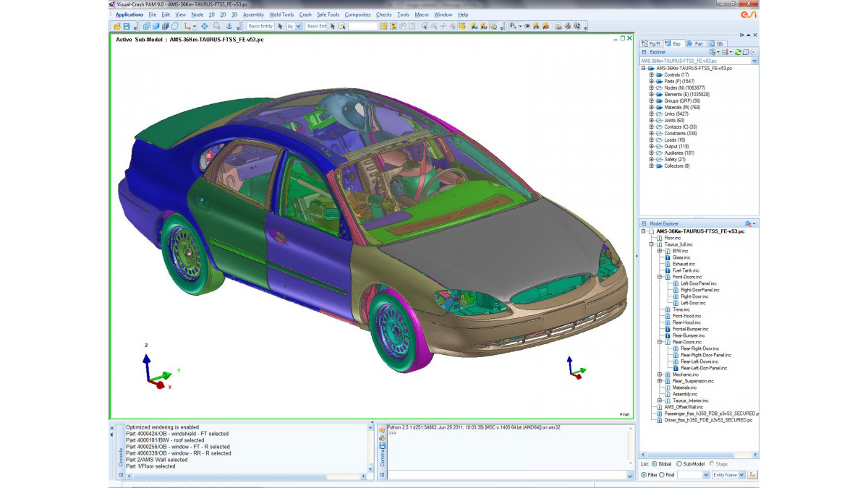Click the Floor.inc file icon in Model Explorer
The height and width of the screenshot is (488, 868).
coord(658,238)
